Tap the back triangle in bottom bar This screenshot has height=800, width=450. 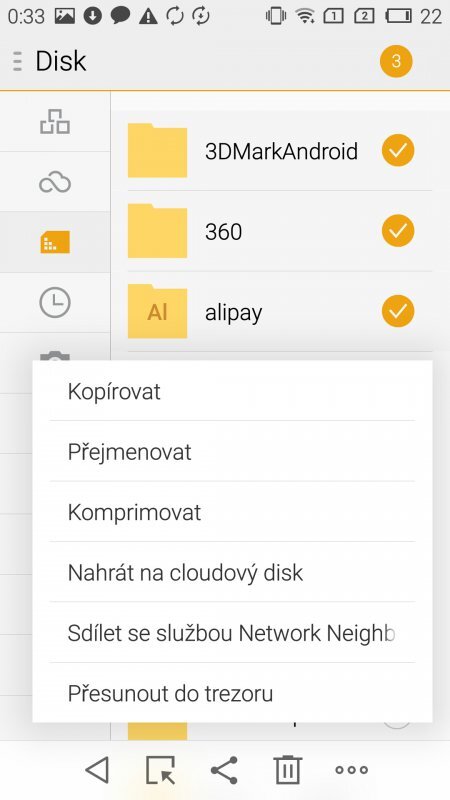coord(97,769)
